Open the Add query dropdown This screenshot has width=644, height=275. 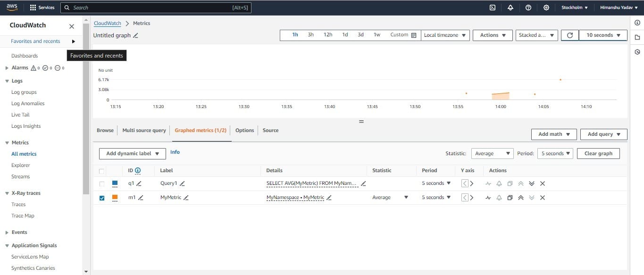coord(604,134)
